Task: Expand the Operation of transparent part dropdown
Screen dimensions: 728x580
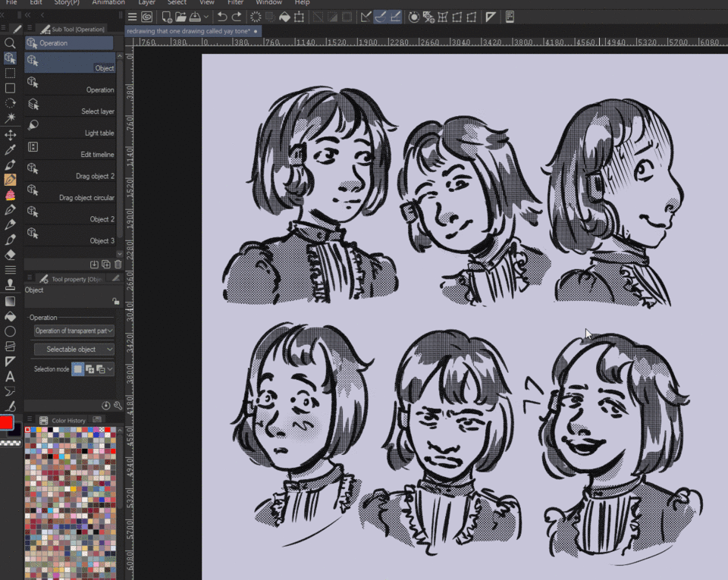Action: (74, 331)
